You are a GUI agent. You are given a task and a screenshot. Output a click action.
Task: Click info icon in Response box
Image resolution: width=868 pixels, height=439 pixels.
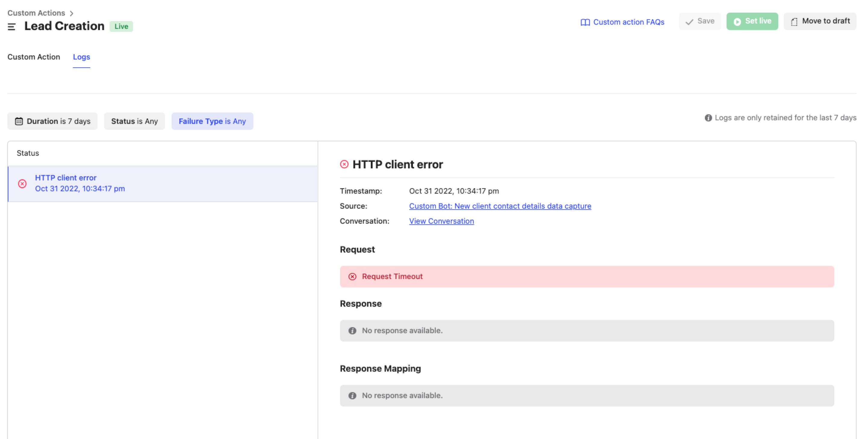tap(352, 331)
